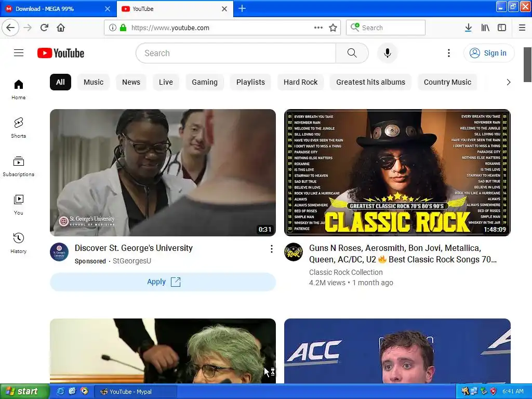Open History in the sidebar
Image resolution: width=532 pixels, height=399 pixels.
coord(19,243)
